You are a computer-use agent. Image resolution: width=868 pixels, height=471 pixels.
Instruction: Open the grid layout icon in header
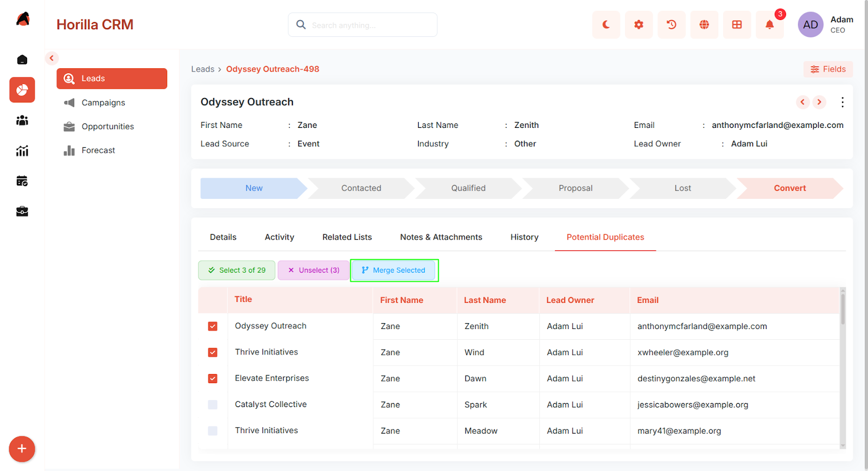(737, 25)
